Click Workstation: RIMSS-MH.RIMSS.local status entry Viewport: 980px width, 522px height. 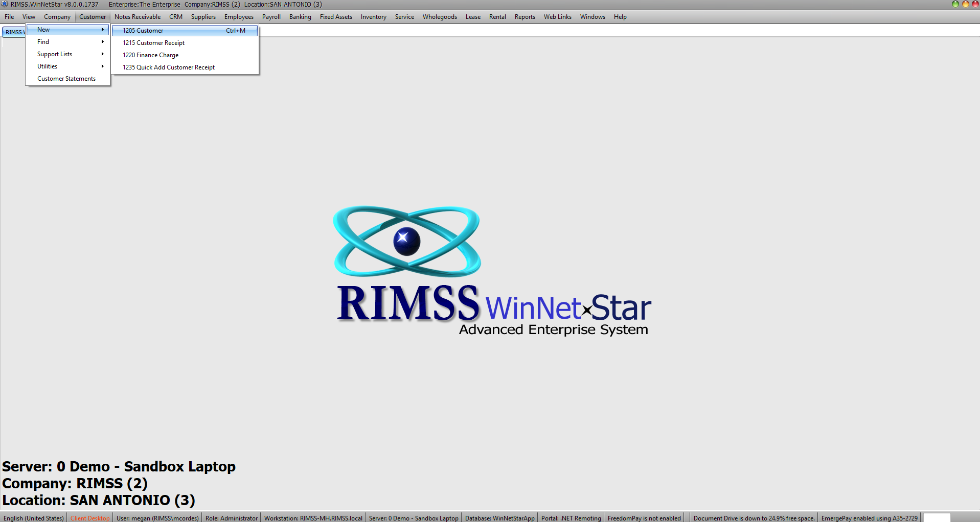pos(313,518)
